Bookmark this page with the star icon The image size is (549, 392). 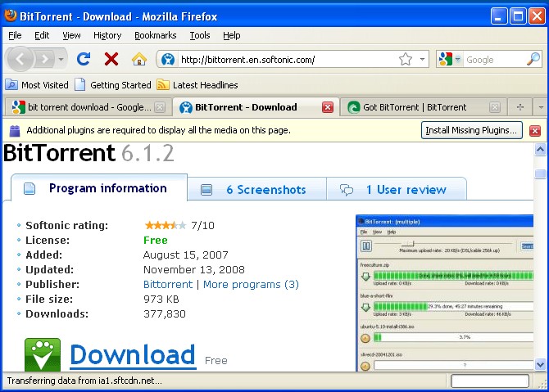(x=406, y=60)
